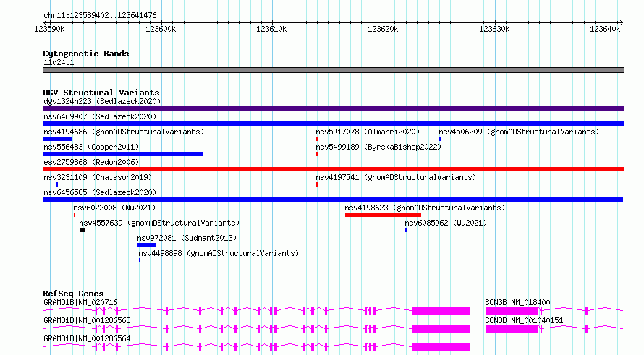Open nsv972081 (Sudmant2013) label

pos(187,238)
